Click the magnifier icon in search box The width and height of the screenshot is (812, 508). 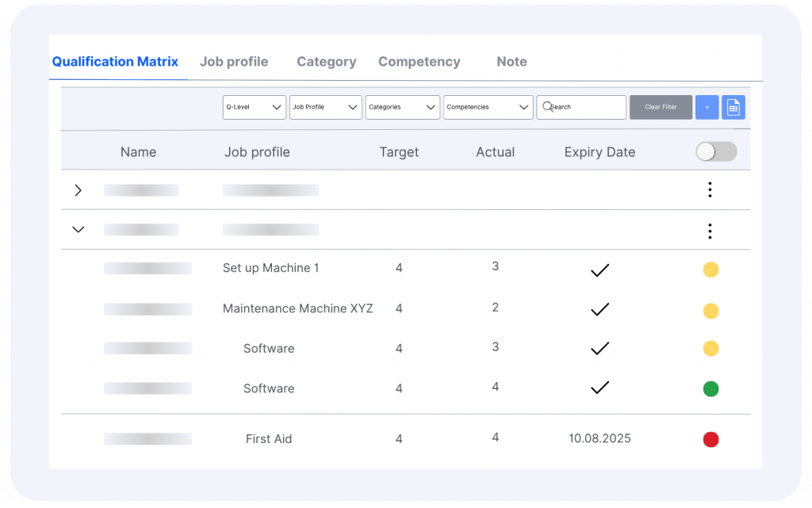pyautogui.click(x=547, y=106)
